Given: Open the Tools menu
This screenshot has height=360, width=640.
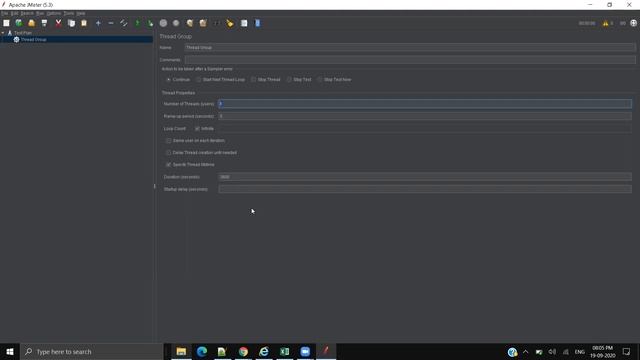Looking at the screenshot, I should 69,13.
